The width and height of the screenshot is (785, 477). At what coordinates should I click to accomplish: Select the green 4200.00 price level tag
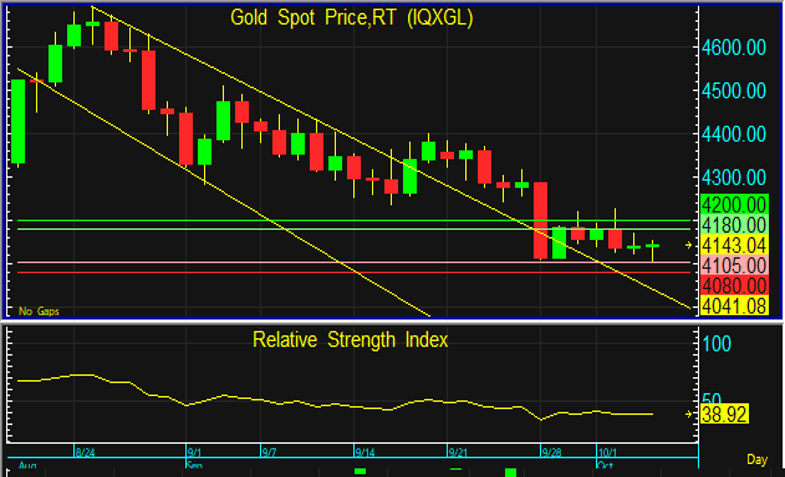tap(734, 205)
